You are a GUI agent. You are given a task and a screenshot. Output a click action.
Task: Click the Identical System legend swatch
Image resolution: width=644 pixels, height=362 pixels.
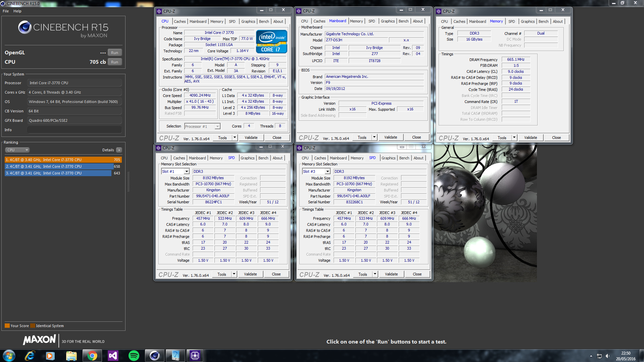pyautogui.click(x=33, y=326)
